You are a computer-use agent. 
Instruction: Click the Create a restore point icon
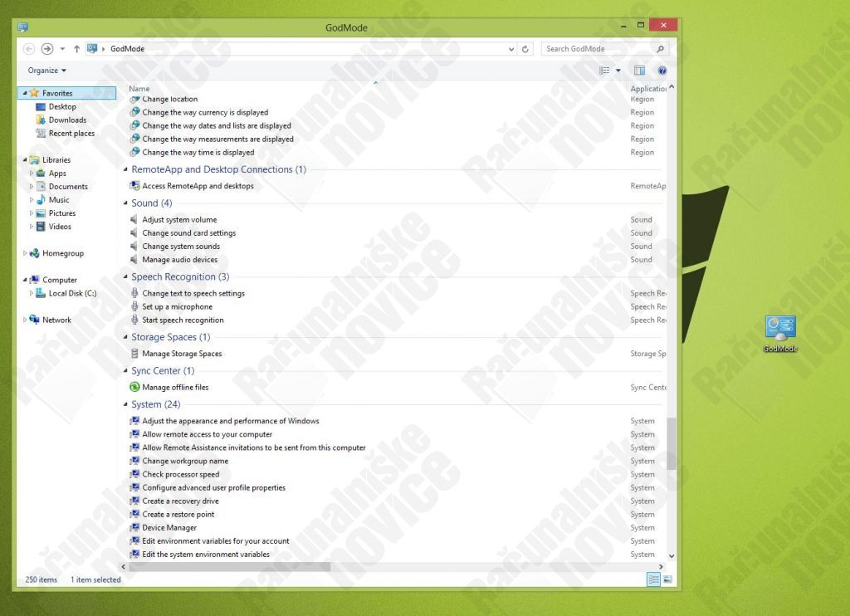pos(134,515)
